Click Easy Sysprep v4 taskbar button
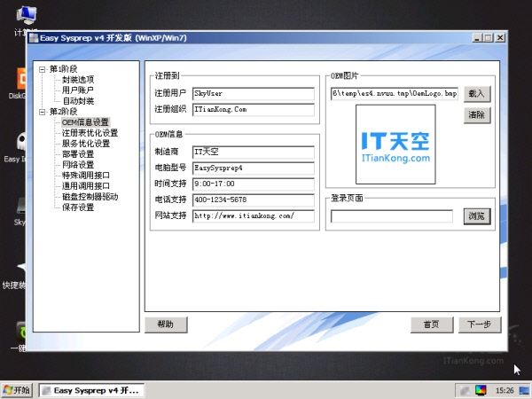The image size is (532, 399). tap(91, 390)
